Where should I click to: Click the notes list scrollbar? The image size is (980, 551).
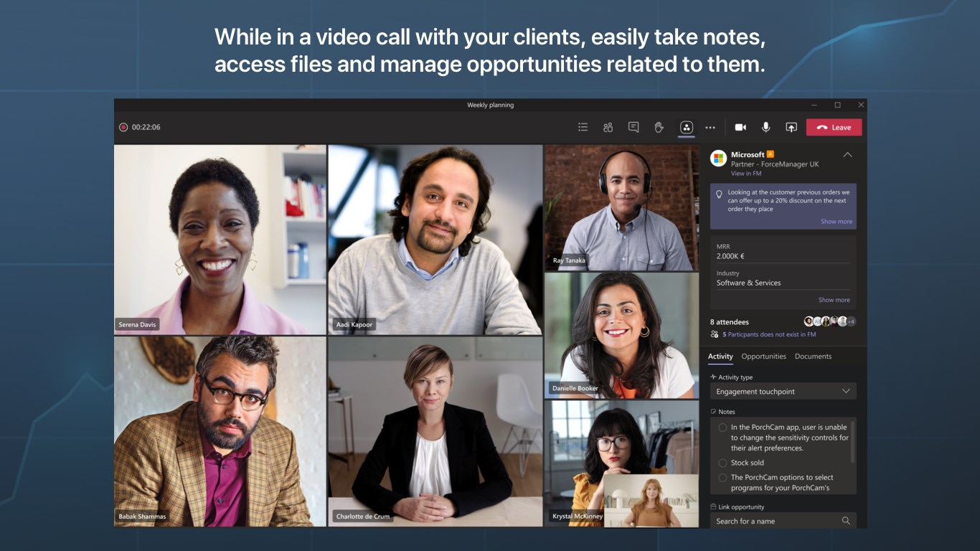(x=853, y=441)
